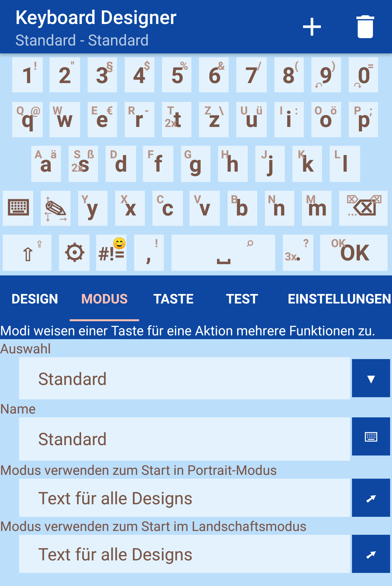Open Landschaftsmodus start mode selector arrow

tap(371, 554)
